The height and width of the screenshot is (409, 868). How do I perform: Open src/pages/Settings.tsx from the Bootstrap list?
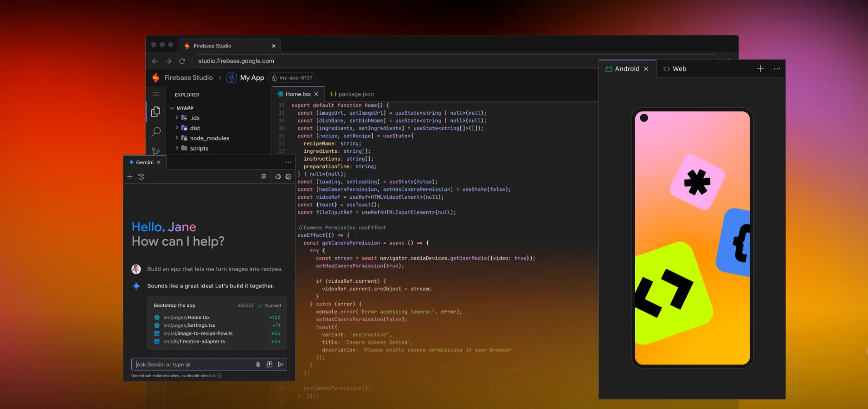[189, 325]
